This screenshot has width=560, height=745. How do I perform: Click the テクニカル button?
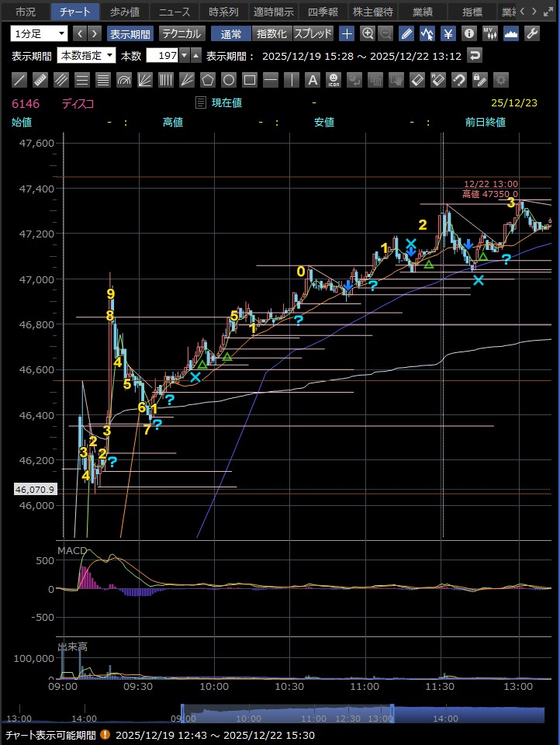click(x=181, y=33)
